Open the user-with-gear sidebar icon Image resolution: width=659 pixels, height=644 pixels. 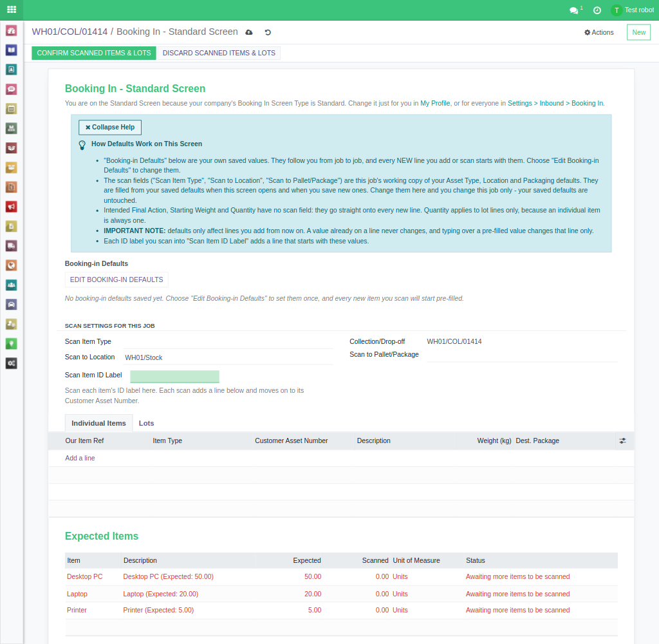coord(12,324)
